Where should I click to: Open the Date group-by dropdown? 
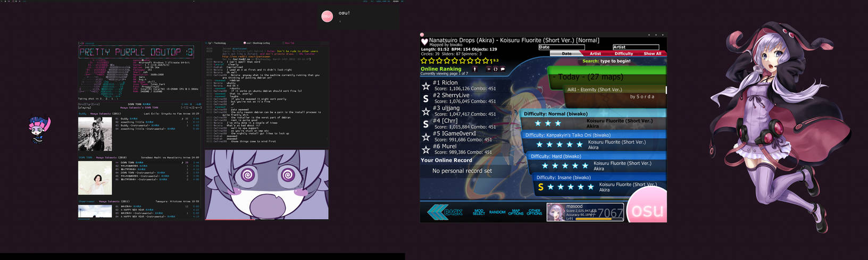tap(561, 47)
